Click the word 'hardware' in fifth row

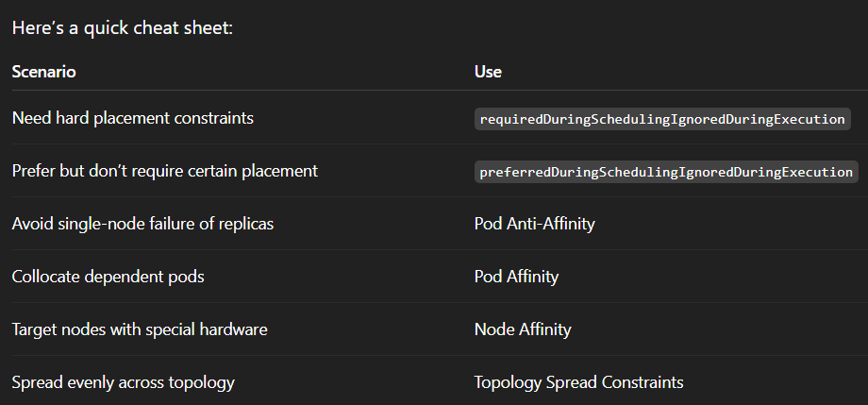pyautogui.click(x=236, y=329)
